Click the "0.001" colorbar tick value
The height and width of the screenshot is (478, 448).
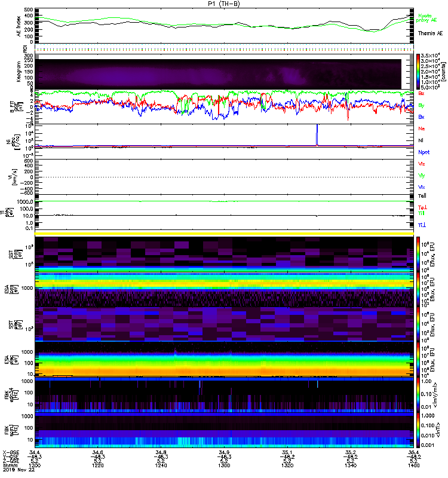426,445
